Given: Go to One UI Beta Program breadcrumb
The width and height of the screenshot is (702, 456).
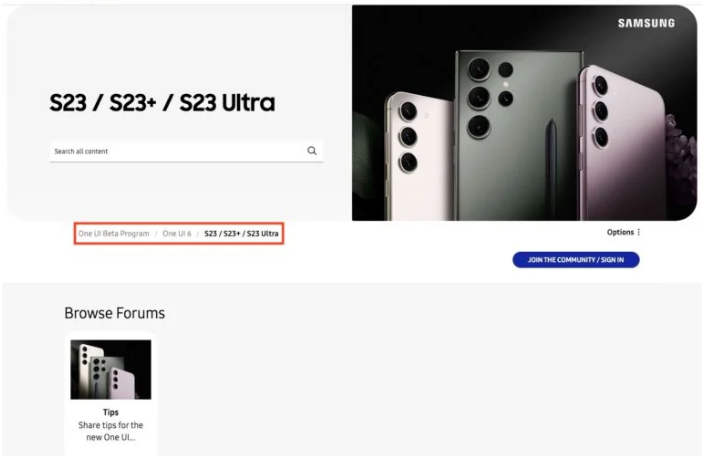Looking at the screenshot, I should 114,234.
